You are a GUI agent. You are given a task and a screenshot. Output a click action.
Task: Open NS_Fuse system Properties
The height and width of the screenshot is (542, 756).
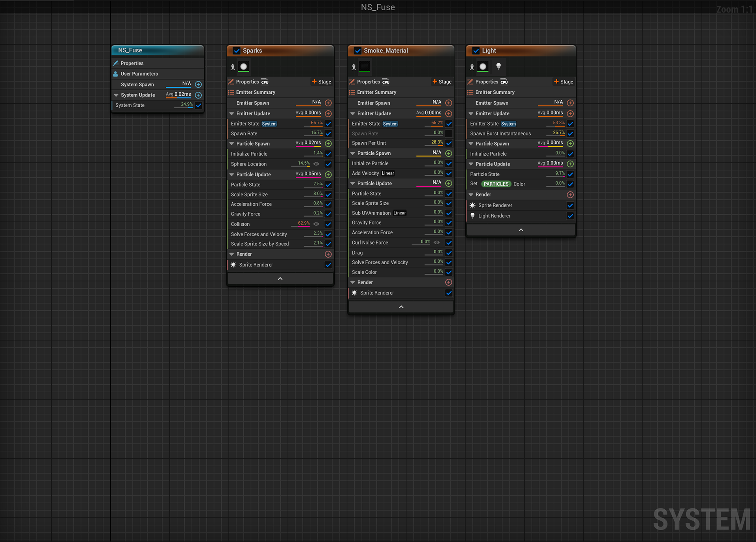coord(157,63)
